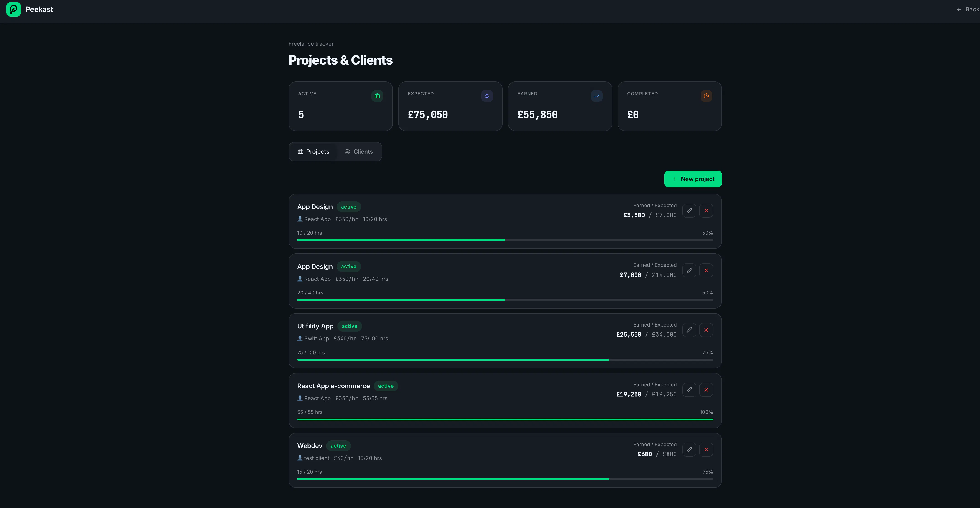
Task: Click the £600 earned amount
Action: [645, 454]
